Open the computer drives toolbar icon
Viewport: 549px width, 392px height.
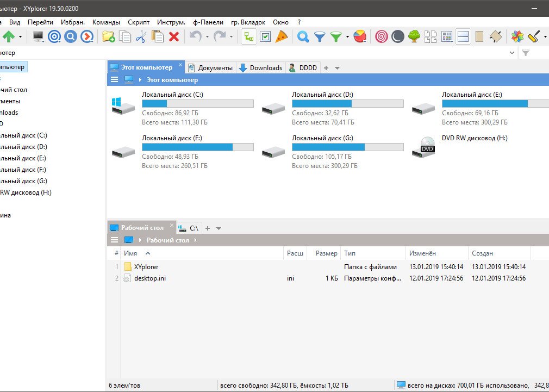point(38,36)
